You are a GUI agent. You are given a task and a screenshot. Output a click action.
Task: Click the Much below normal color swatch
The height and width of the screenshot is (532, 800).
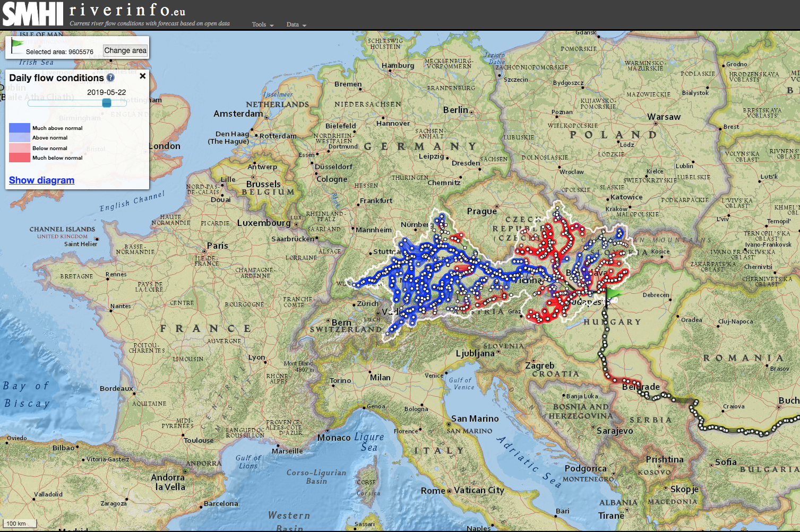[x=20, y=158]
